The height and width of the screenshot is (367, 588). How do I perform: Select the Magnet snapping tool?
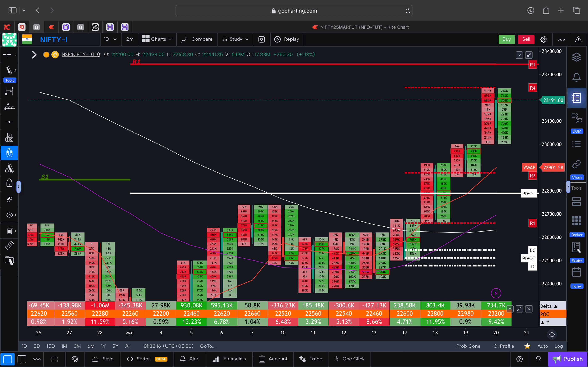tap(9, 153)
